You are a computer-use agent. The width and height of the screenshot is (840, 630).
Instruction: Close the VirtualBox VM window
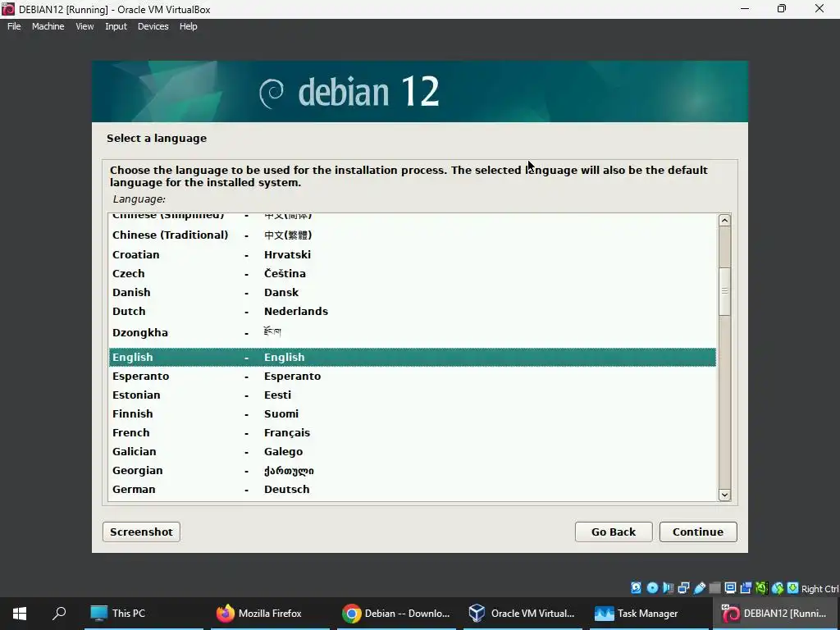click(x=819, y=8)
